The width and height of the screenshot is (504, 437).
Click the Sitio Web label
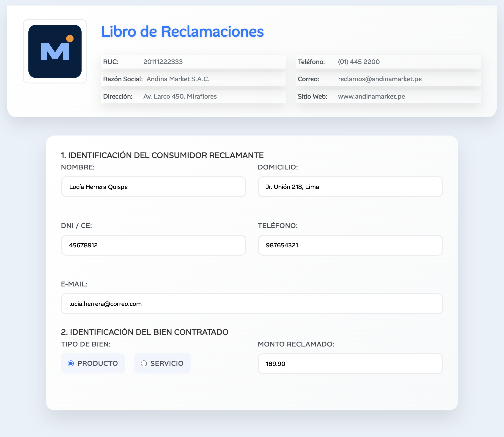click(x=312, y=96)
